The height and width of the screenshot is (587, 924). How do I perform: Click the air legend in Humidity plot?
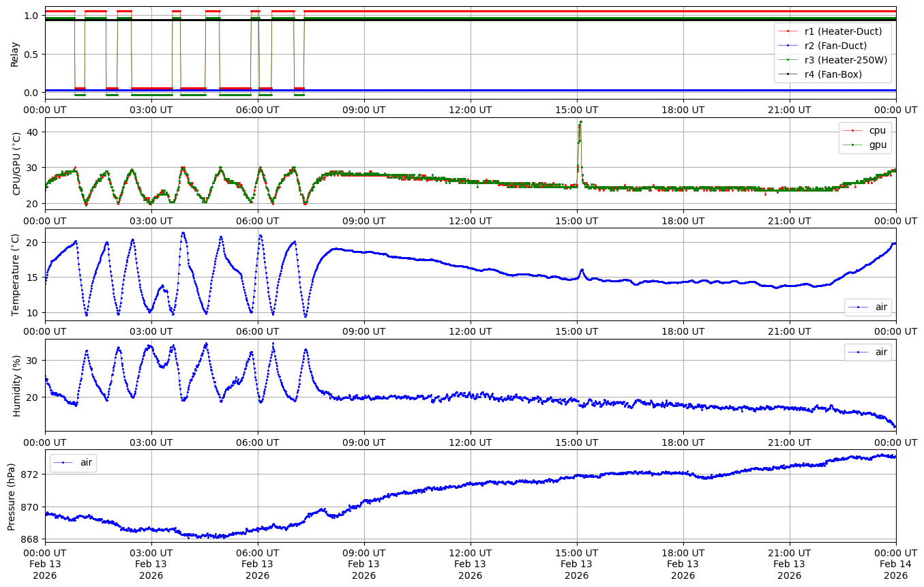coord(868,352)
